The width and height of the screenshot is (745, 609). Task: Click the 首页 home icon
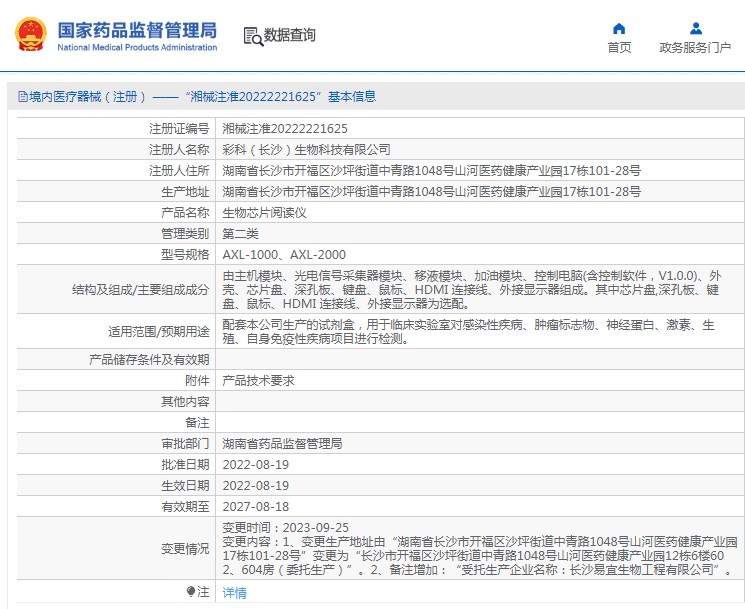619,29
